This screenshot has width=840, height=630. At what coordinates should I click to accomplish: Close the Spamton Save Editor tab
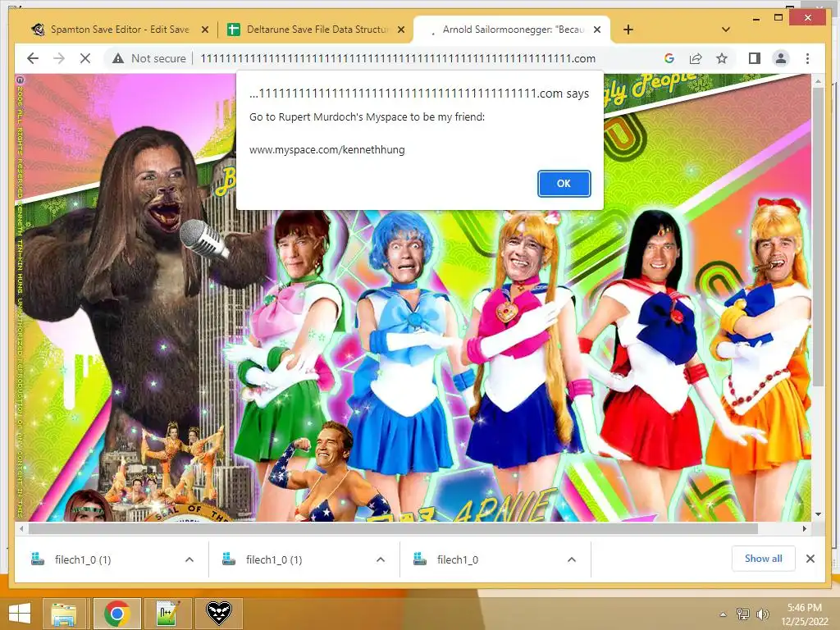204,30
